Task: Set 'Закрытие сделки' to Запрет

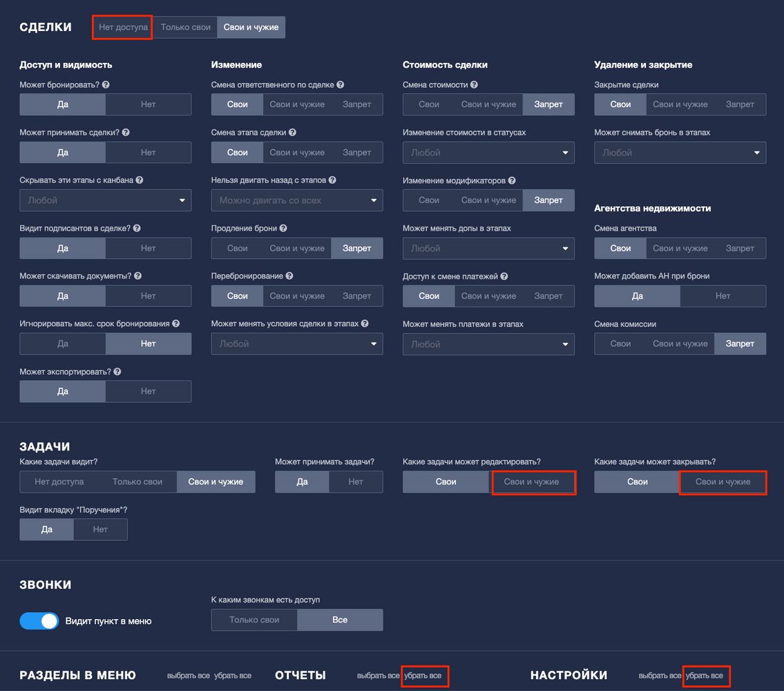Action: pyautogui.click(x=740, y=104)
